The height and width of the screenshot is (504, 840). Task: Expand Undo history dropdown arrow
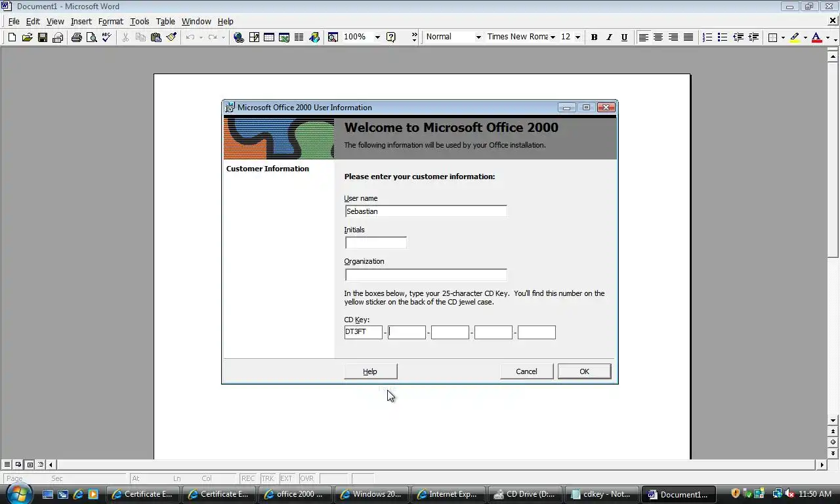201,37
